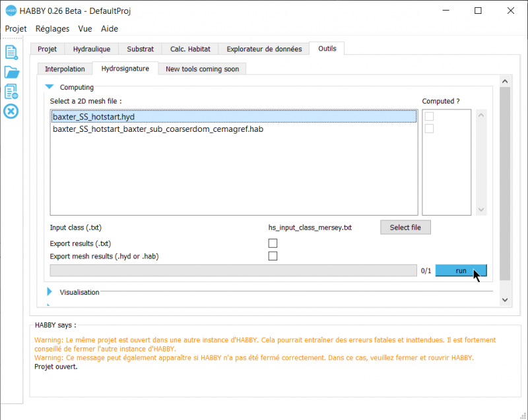Image resolution: width=528 pixels, height=420 pixels.
Task: Click the HABBY logo in title bar
Action: coord(11,11)
